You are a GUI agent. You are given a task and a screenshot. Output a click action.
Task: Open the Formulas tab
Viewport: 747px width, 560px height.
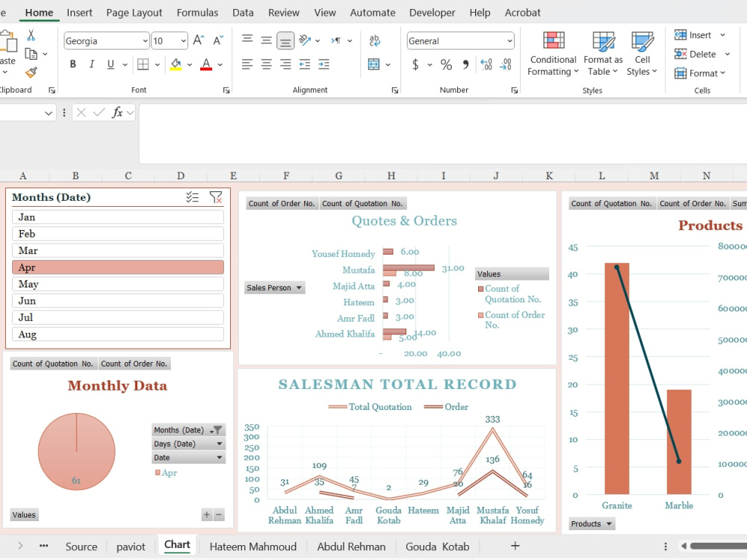[197, 13]
